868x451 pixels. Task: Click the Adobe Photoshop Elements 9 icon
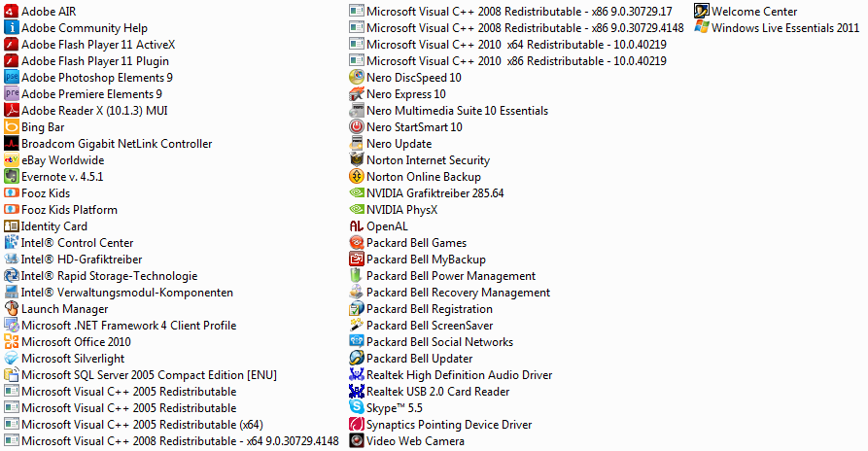click(11, 78)
